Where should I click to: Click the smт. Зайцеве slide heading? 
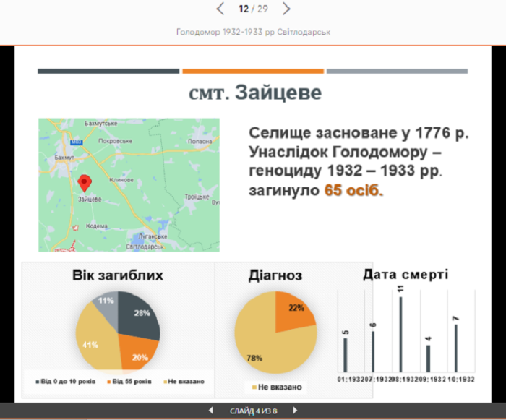coord(254,94)
